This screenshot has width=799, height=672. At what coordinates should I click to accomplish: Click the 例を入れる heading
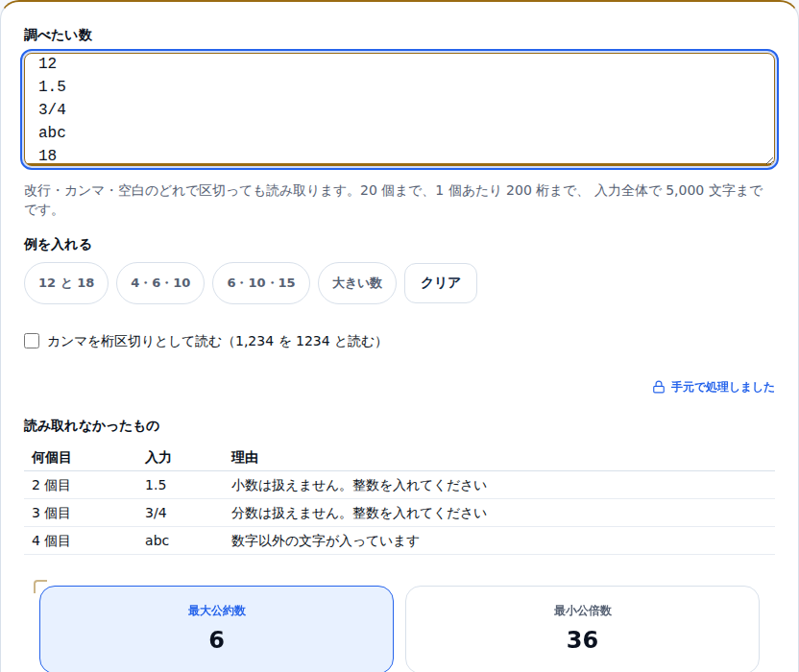click(58, 245)
